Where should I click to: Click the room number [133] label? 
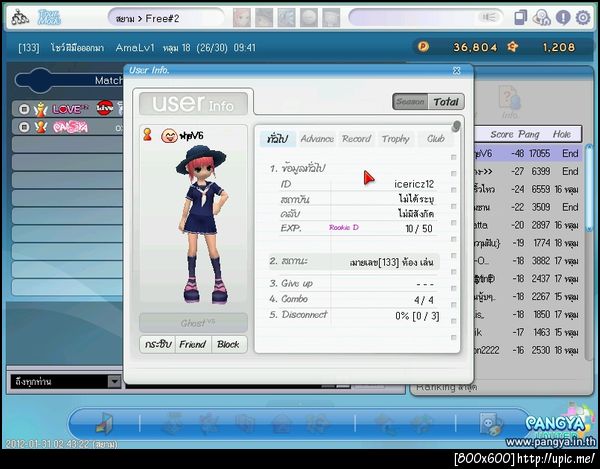coord(29,48)
